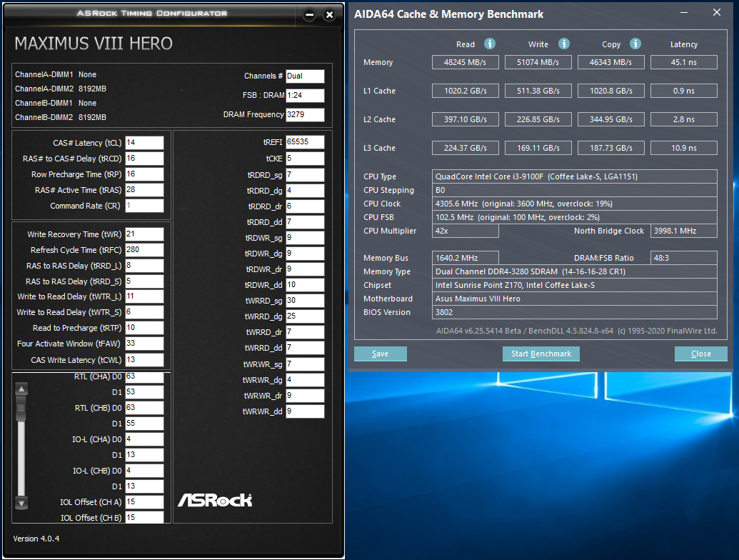739x560 pixels.
Task: Click the Close button in AIDA64
Action: pyautogui.click(x=701, y=354)
